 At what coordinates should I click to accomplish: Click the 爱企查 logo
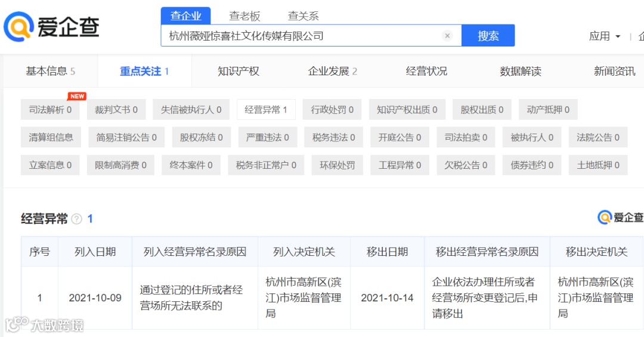[x=51, y=27]
